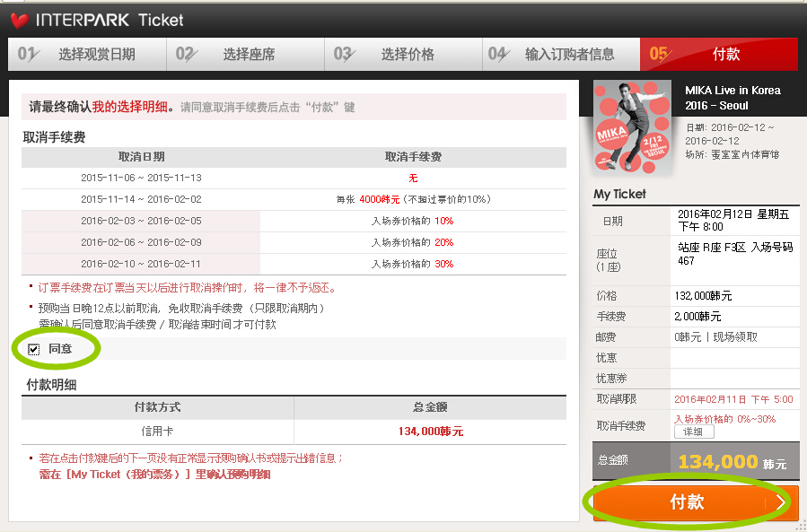
Task: Select date range 2016-02-10 ~ 2016-02-11
Action: coord(141,265)
